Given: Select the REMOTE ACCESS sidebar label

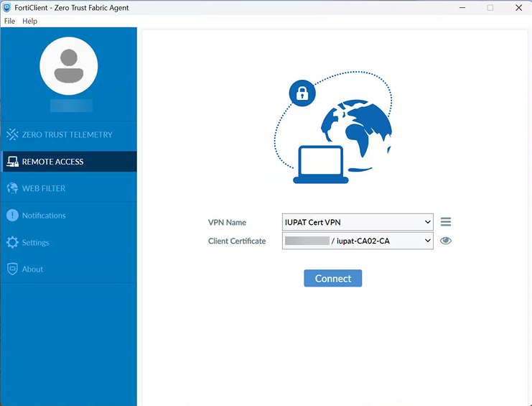Looking at the screenshot, I should [52, 162].
